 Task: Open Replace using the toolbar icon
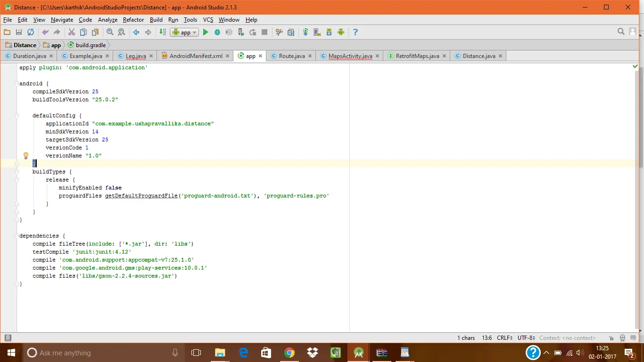point(122,32)
